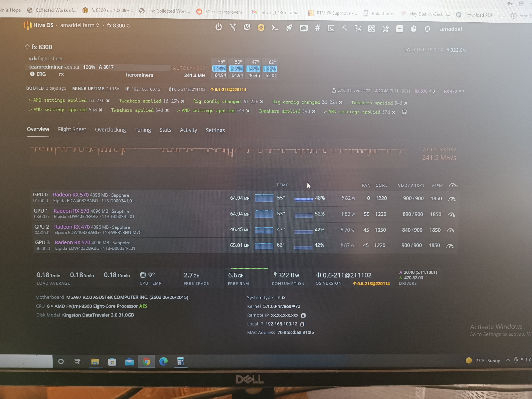This screenshot has width=532, height=399.
Task: Open the Activity tab
Action: tap(189, 130)
